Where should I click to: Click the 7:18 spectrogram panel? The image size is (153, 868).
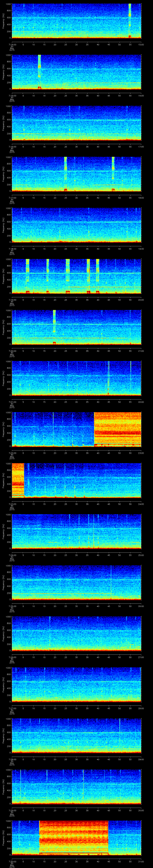coord(76,225)
